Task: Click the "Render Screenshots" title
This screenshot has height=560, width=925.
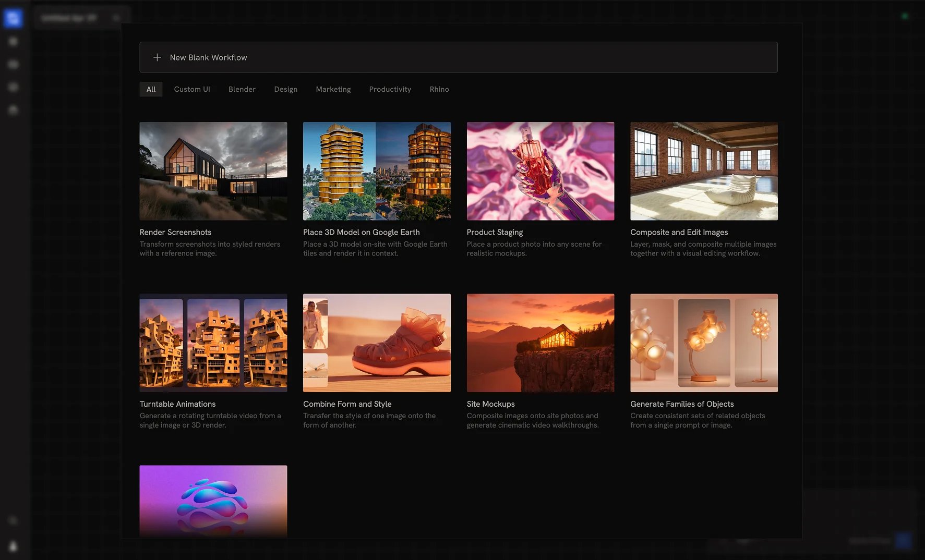Action: coord(175,232)
